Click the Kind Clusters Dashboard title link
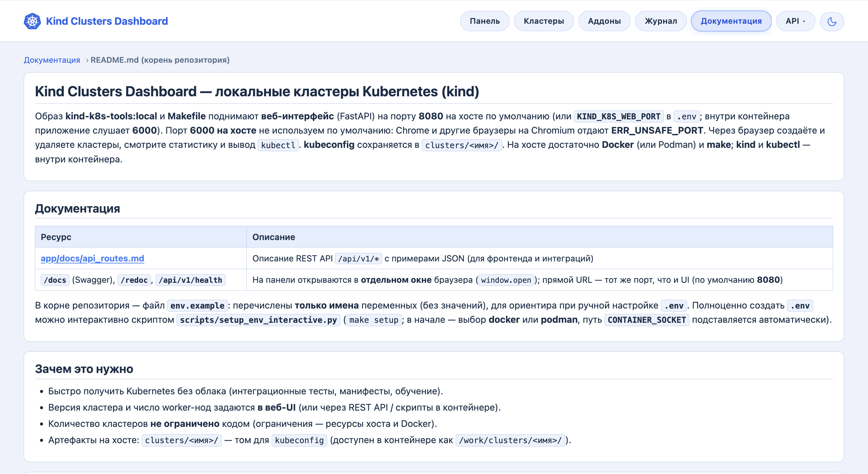Viewport: 868px width, 474px height. pyautogui.click(x=107, y=21)
